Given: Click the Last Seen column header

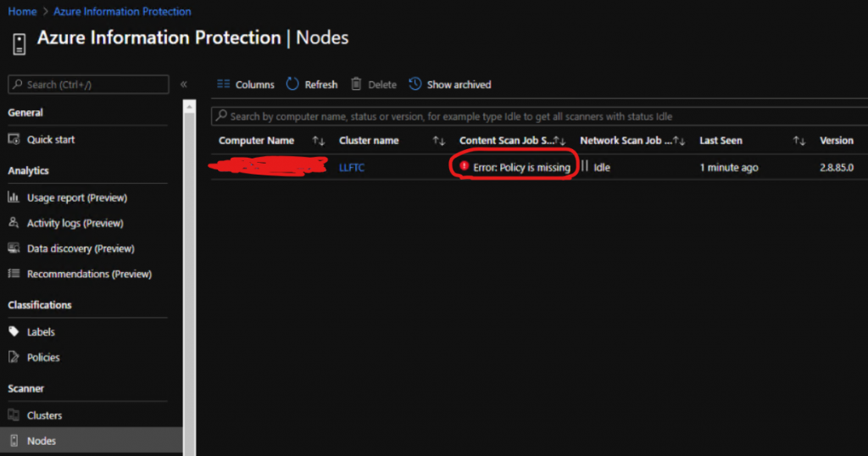Looking at the screenshot, I should point(721,141).
